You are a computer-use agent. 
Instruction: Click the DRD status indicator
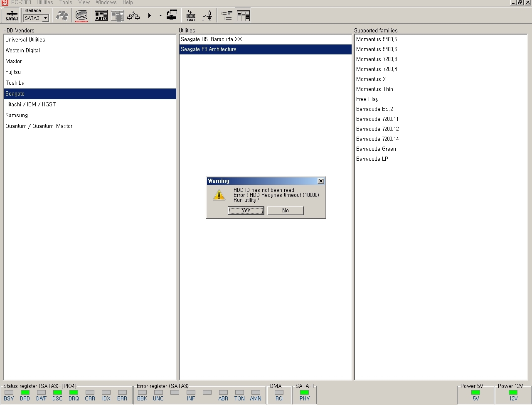(x=25, y=393)
